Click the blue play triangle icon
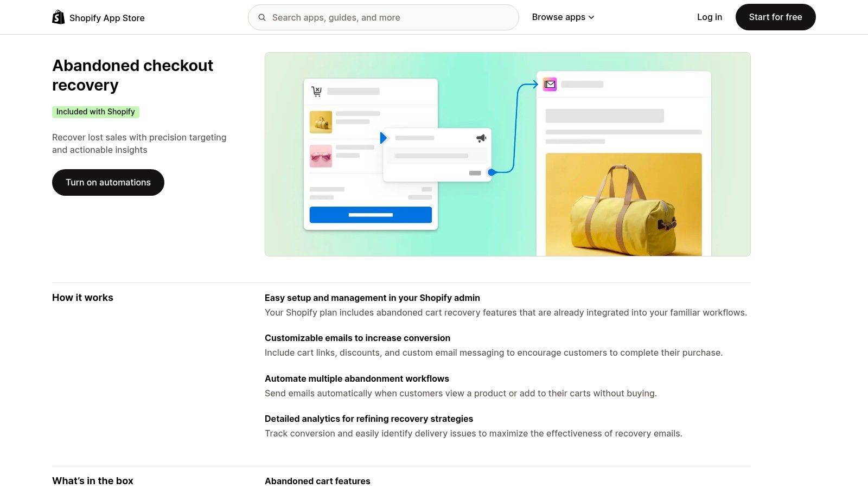This screenshot has height=488, width=868. (384, 138)
